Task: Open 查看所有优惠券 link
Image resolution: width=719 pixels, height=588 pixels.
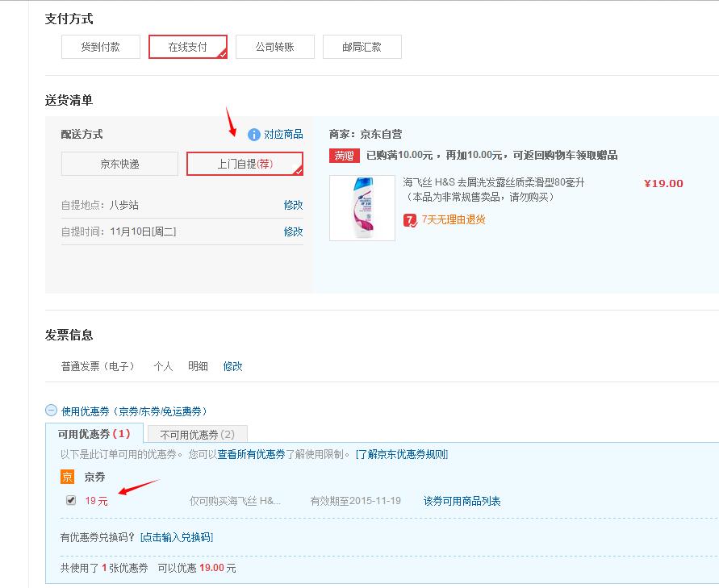Action: coord(251,454)
